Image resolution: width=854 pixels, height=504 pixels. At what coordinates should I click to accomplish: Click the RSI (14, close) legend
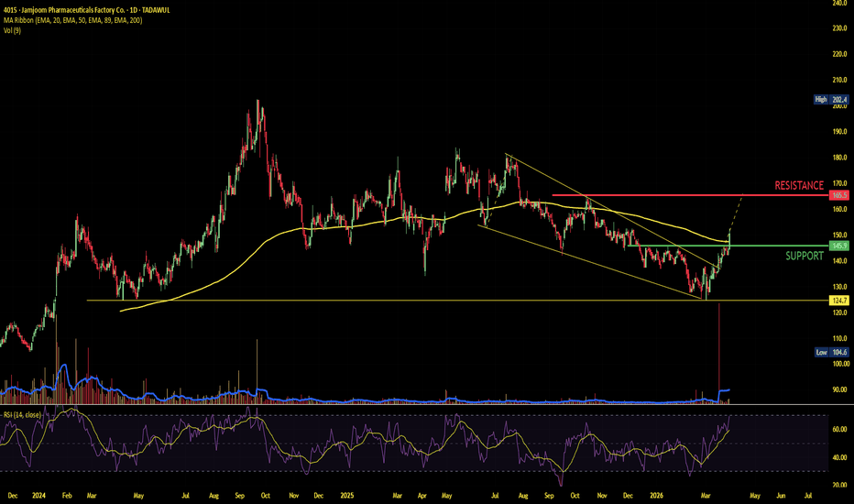pyautogui.click(x=22, y=413)
